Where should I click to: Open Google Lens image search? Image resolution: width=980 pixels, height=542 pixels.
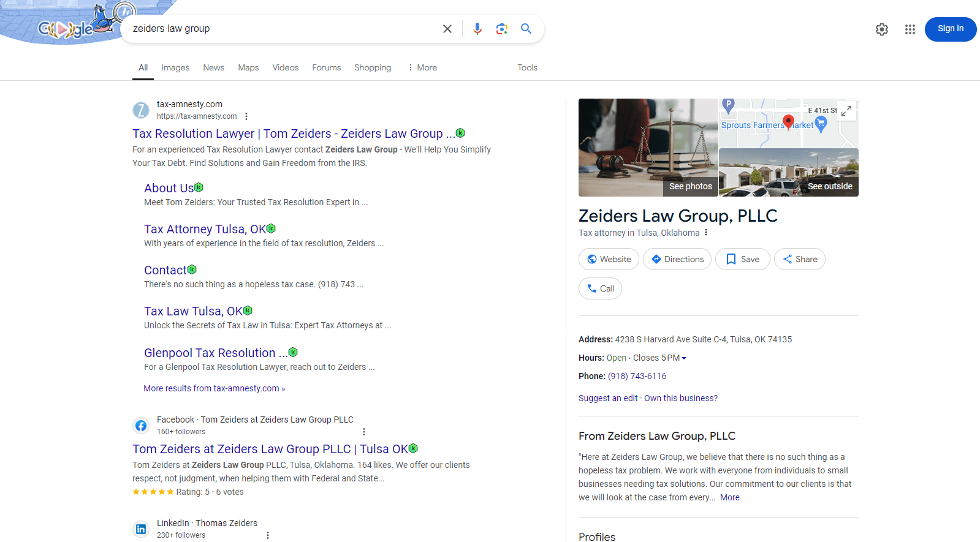[x=502, y=29]
